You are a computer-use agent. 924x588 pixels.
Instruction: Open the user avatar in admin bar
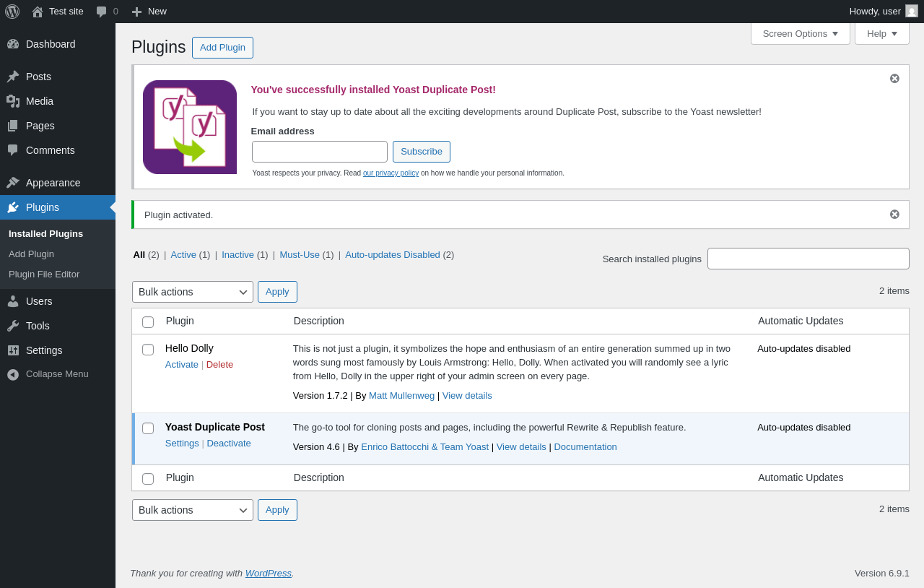[x=912, y=11]
